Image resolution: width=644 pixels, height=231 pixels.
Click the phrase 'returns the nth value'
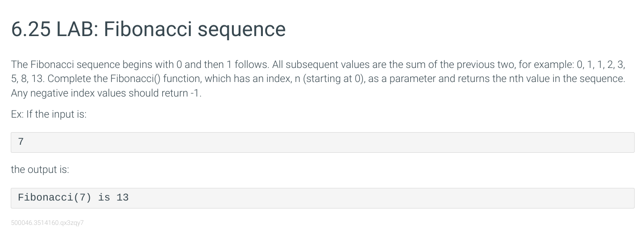[x=507, y=78]
